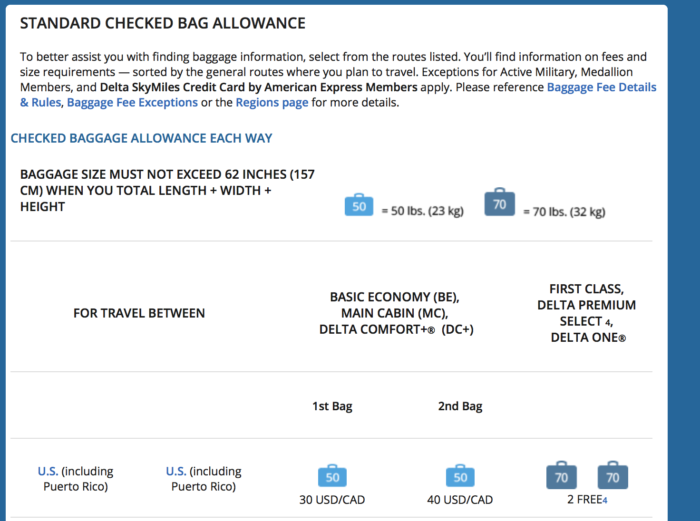
Task: Click the 50 bag icon above 40 USD/CAD
Action: [459, 476]
